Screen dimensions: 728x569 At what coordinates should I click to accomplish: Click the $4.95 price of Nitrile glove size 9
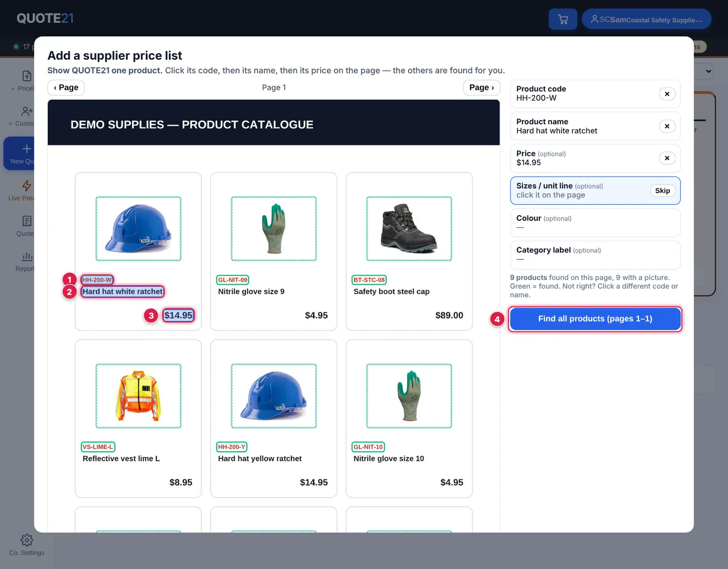(x=316, y=315)
